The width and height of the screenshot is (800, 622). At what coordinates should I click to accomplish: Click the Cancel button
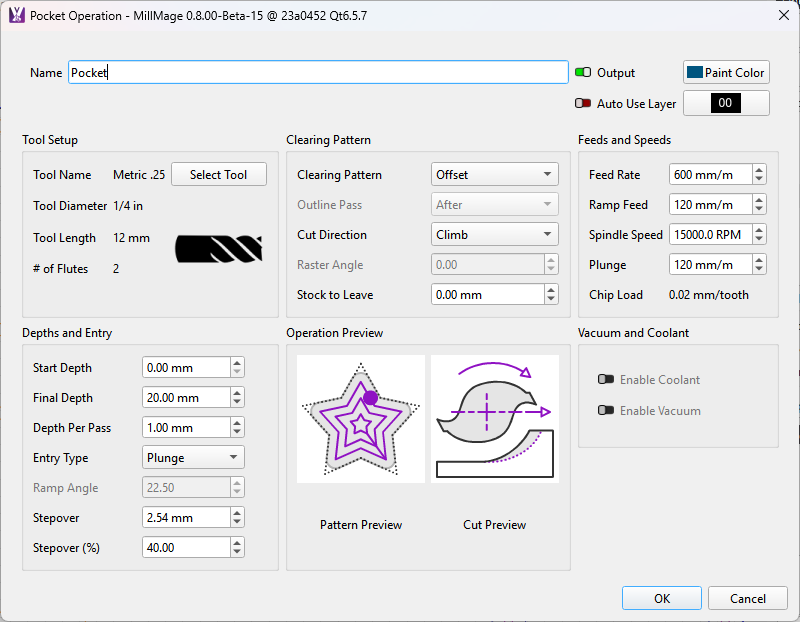click(747, 598)
